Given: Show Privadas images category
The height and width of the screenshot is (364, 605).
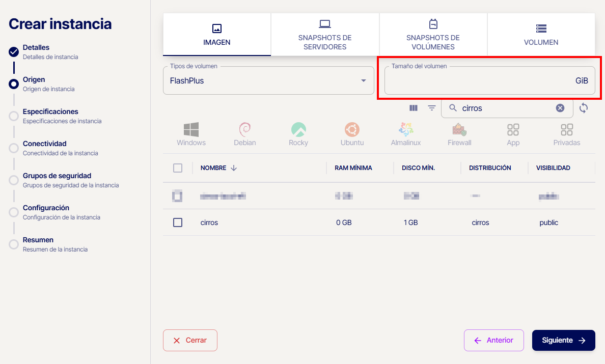Looking at the screenshot, I should [567, 134].
